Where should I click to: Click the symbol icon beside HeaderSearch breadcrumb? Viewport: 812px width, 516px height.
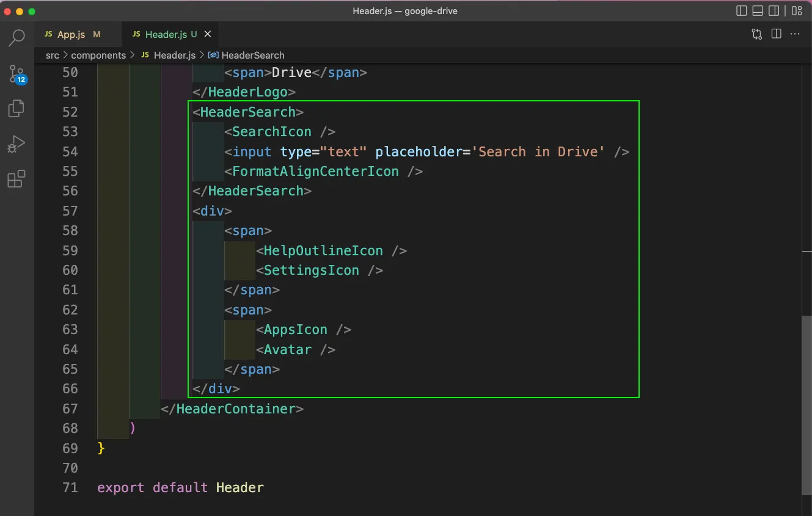(213, 55)
